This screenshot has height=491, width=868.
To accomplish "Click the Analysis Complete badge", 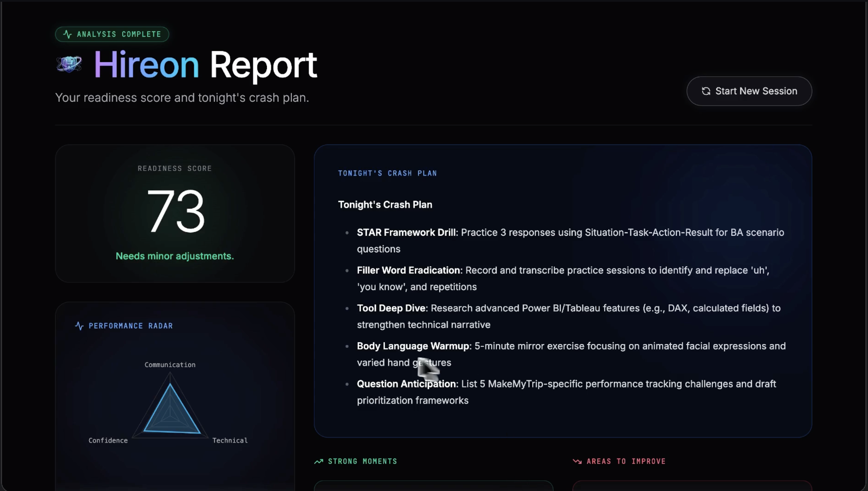I will coord(112,34).
